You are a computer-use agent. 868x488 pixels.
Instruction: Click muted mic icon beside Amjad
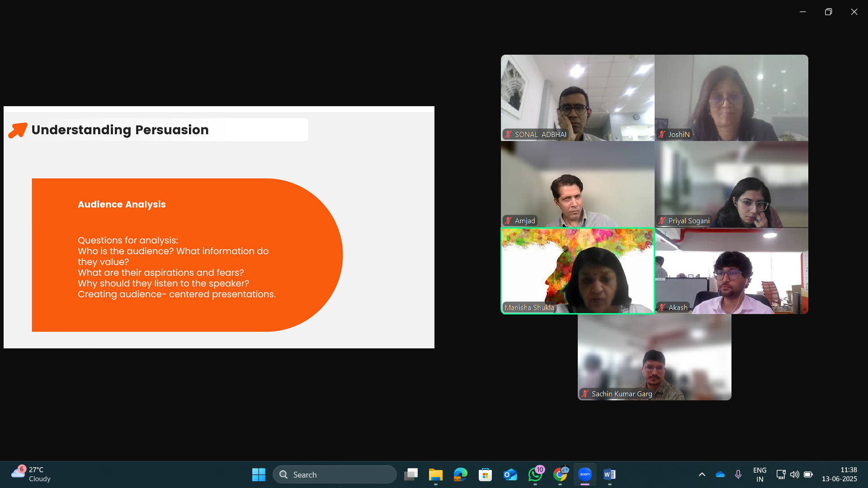tap(508, 221)
